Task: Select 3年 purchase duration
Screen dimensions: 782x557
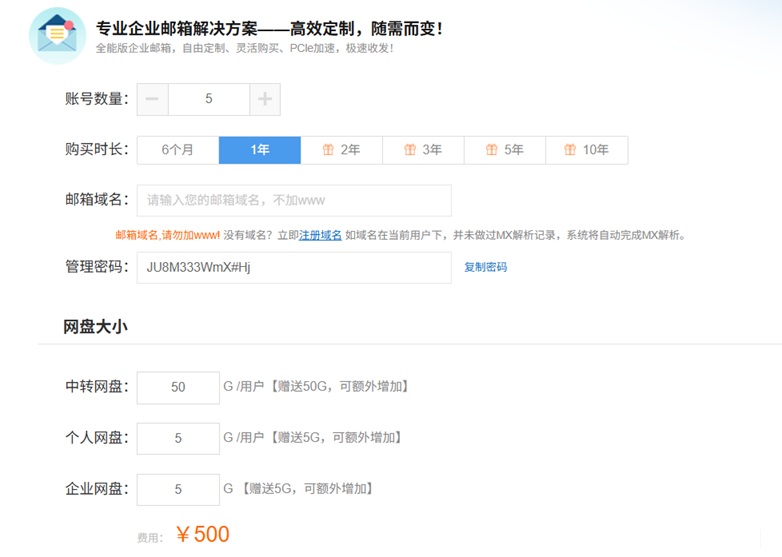Action: 423,150
